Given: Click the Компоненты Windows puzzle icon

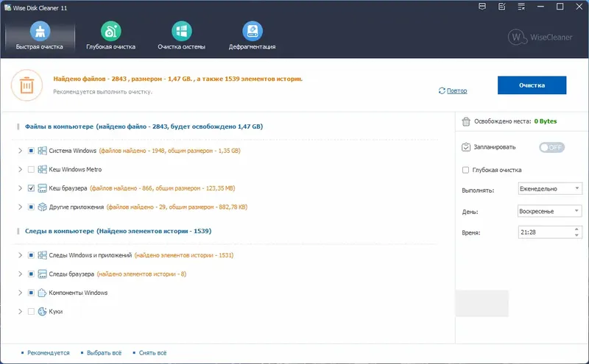Looking at the screenshot, I should [43, 293].
